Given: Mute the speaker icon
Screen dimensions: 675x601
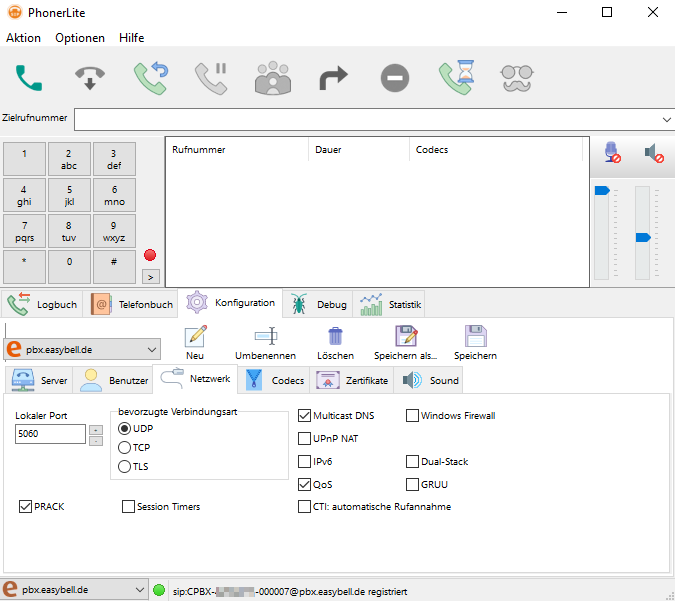Looking at the screenshot, I should (x=653, y=152).
